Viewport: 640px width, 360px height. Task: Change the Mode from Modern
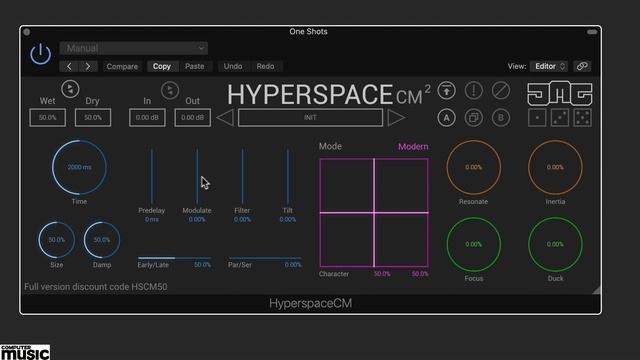413,147
